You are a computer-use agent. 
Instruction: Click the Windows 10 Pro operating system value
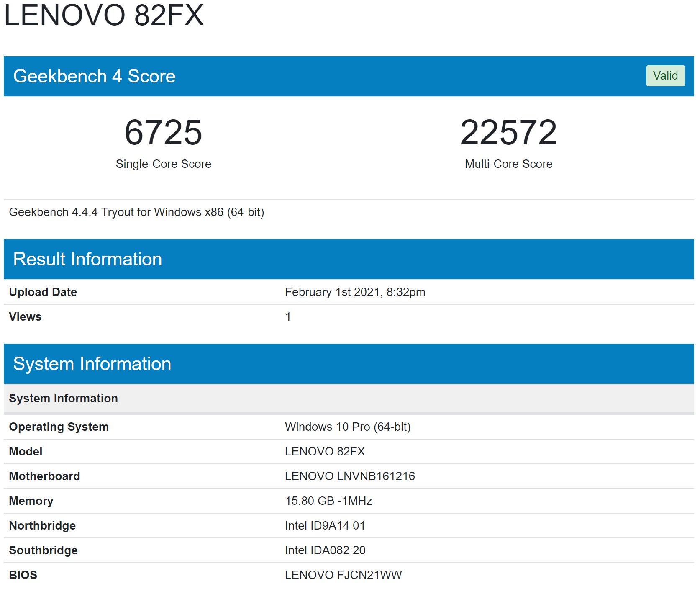click(348, 427)
